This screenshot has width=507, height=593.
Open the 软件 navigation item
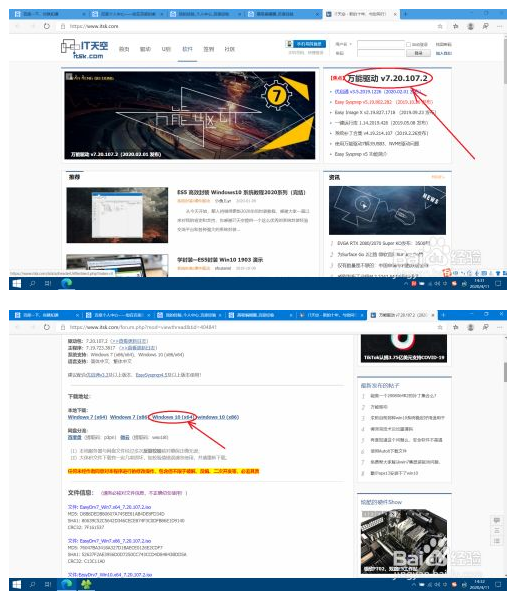[188, 49]
